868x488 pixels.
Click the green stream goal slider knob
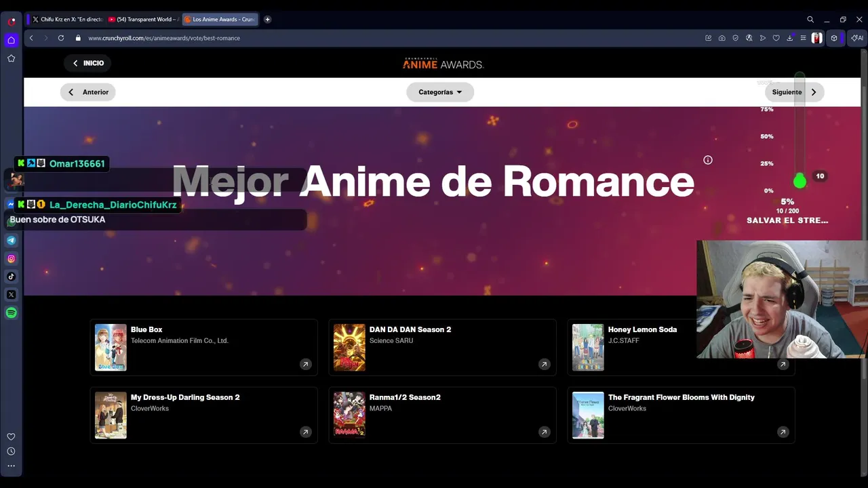click(800, 181)
